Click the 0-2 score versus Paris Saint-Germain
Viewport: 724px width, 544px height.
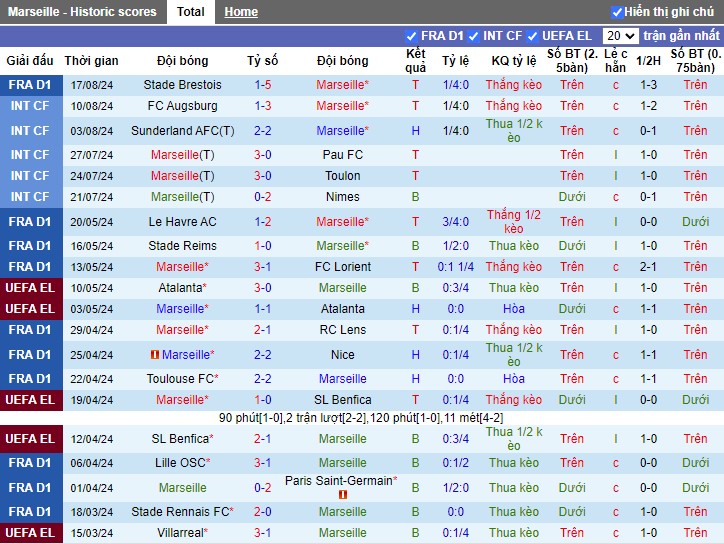263,488
